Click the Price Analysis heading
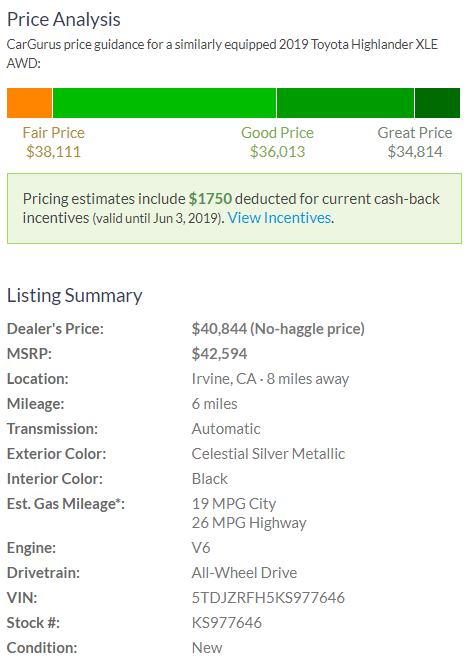 tap(64, 20)
